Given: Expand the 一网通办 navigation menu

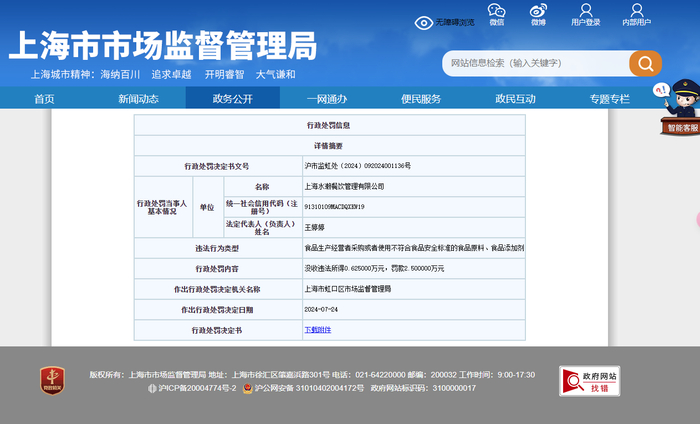Looking at the screenshot, I should tap(326, 99).
